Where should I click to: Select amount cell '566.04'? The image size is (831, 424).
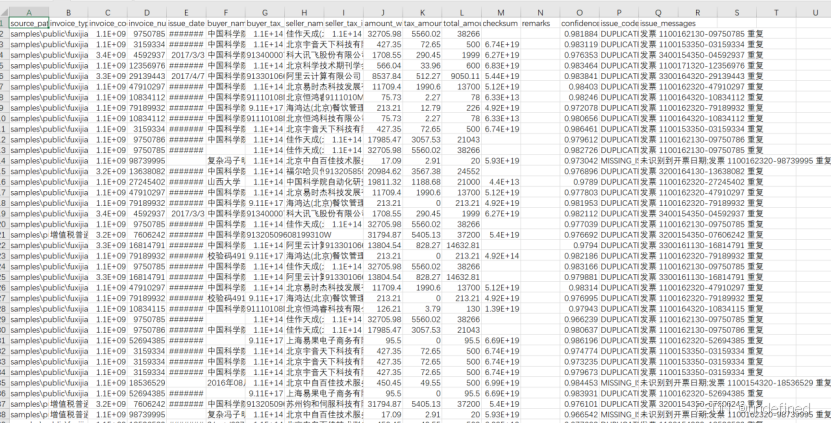pos(383,65)
